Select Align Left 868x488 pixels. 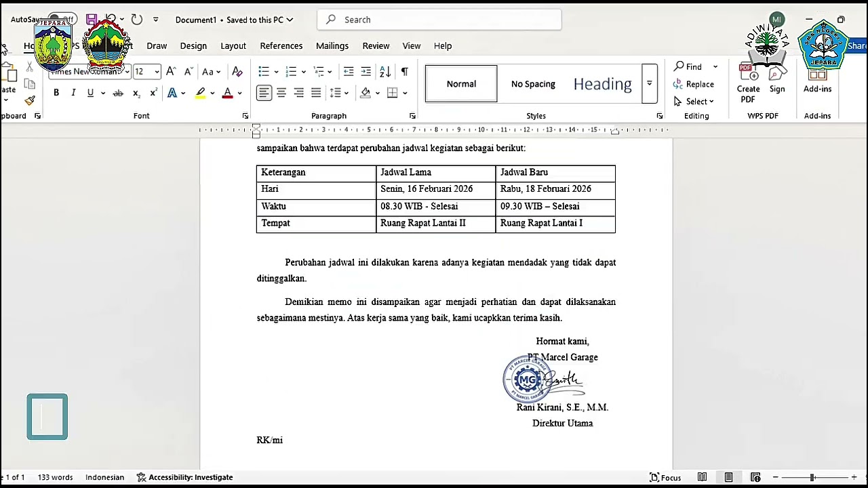(x=264, y=93)
